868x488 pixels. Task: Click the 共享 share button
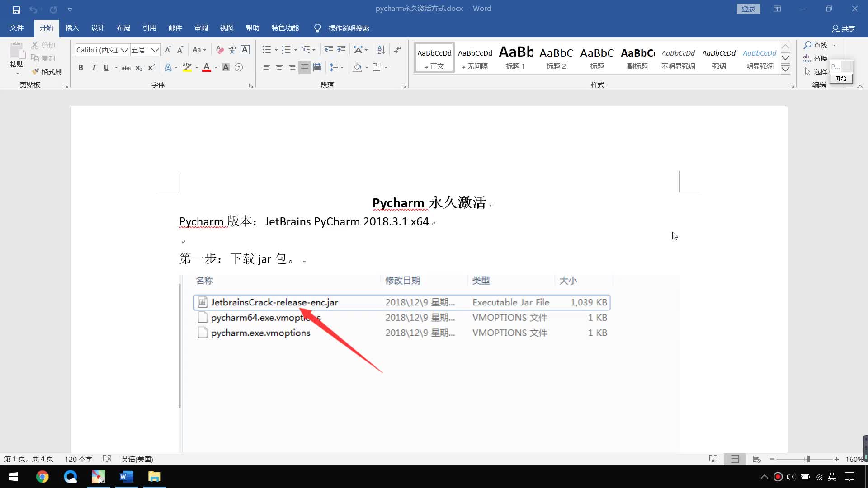pyautogui.click(x=843, y=28)
